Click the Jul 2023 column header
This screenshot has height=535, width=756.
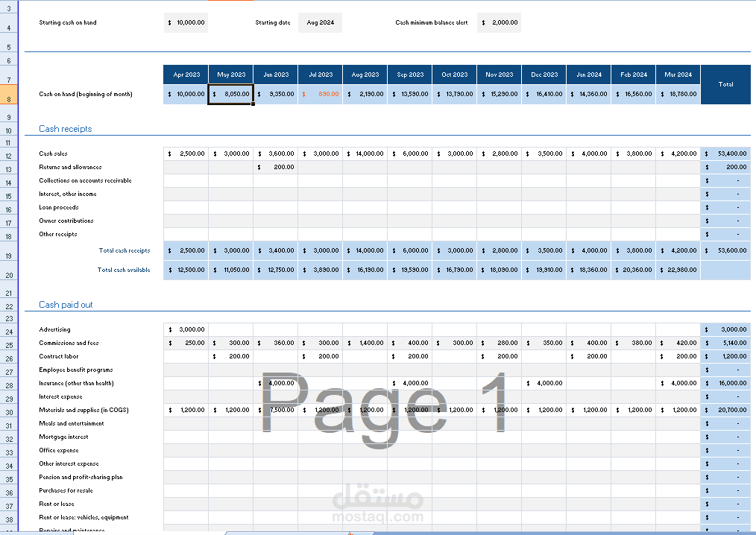[321, 75]
